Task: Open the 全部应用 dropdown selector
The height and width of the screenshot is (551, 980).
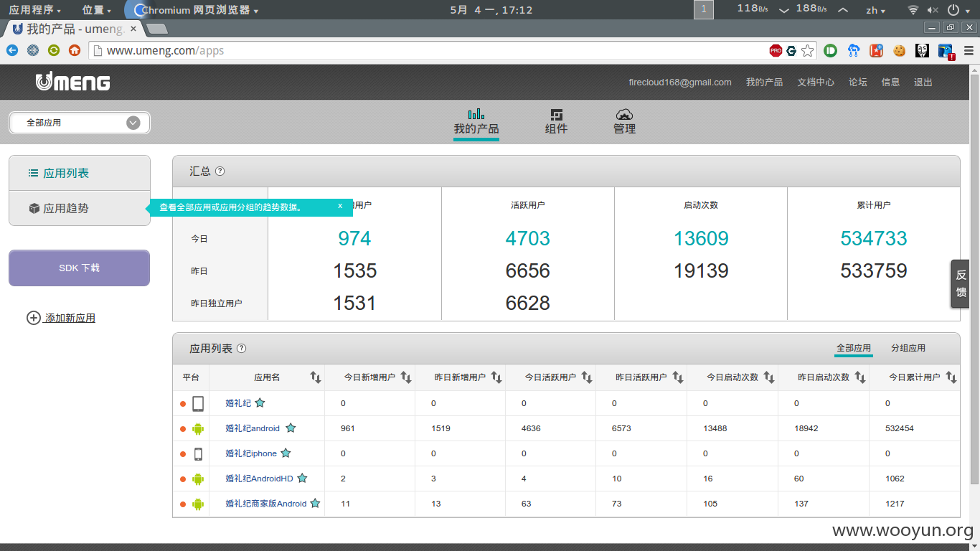Action: (80, 123)
